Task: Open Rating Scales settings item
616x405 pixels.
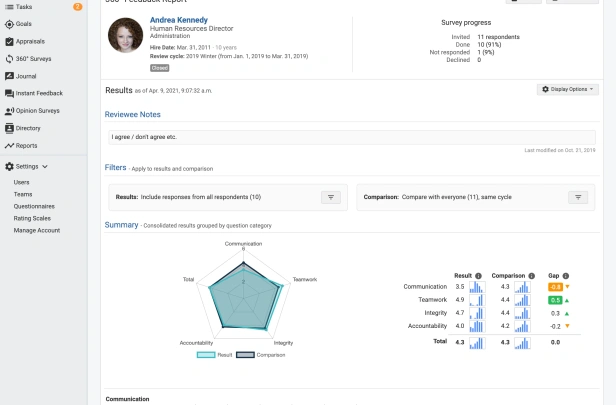Action: point(32,218)
